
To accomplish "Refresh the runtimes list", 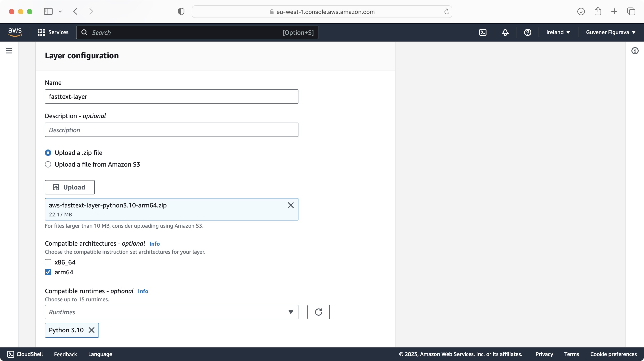I will (318, 312).
